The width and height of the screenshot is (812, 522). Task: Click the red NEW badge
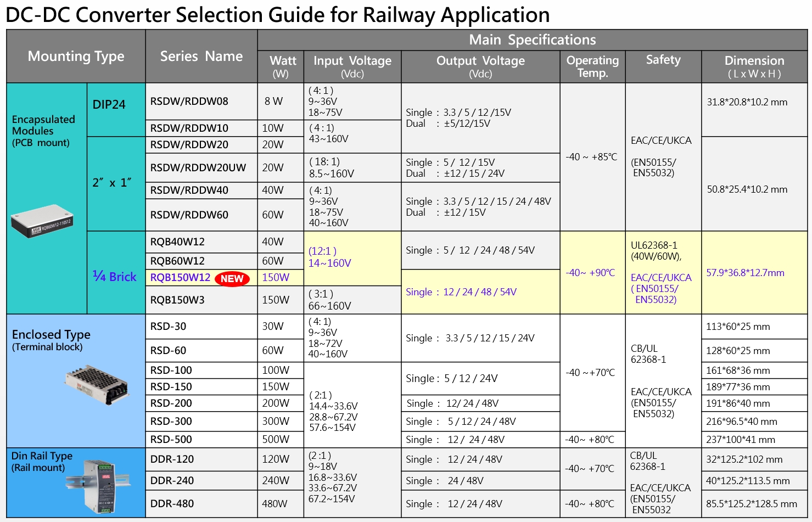pyautogui.click(x=232, y=279)
